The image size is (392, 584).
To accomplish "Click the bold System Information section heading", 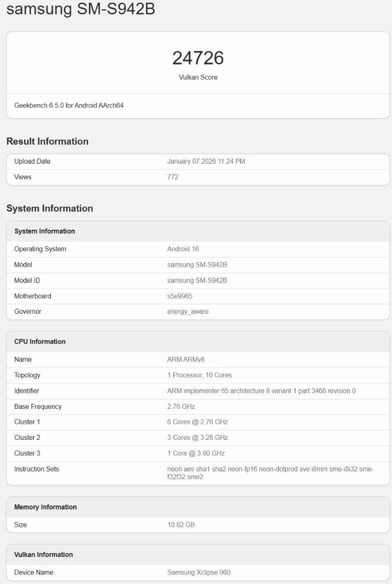I will [x=50, y=209].
